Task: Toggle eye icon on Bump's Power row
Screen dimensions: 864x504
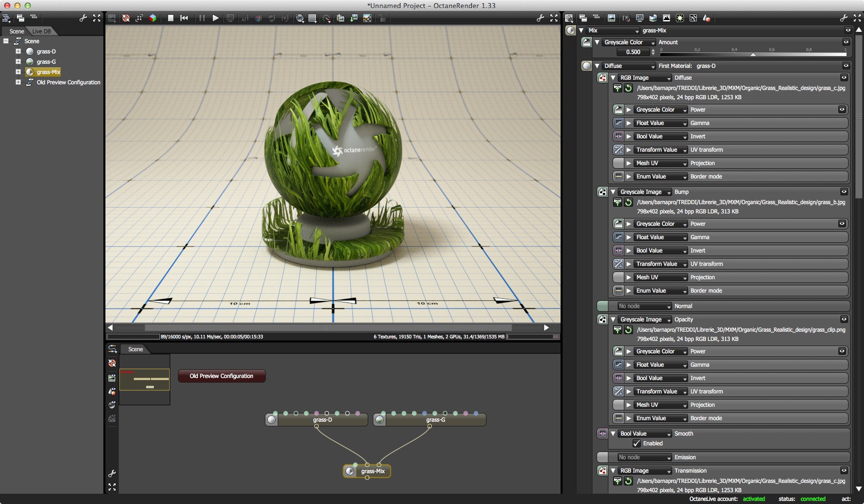Action: point(842,224)
